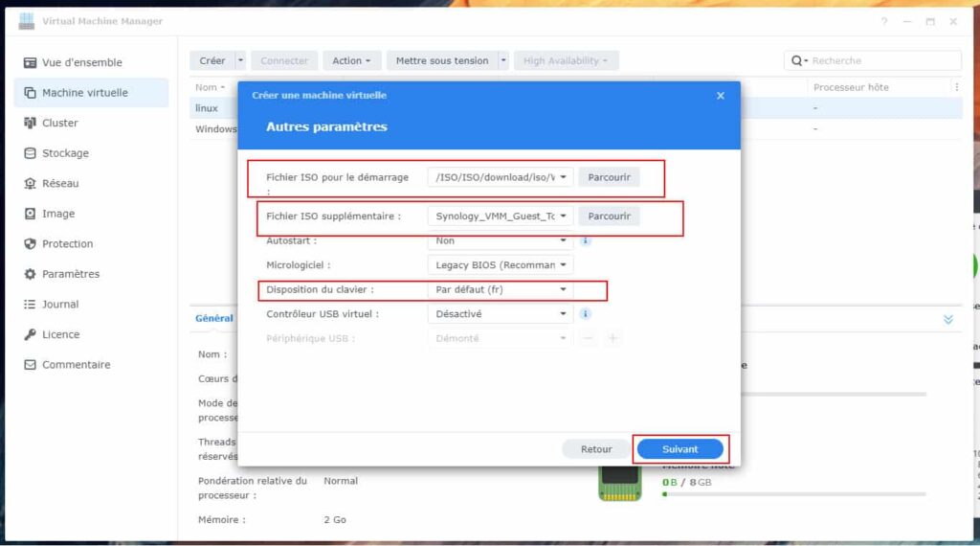Click the memory usage progress bar
The image size is (980, 546).
pos(793,494)
